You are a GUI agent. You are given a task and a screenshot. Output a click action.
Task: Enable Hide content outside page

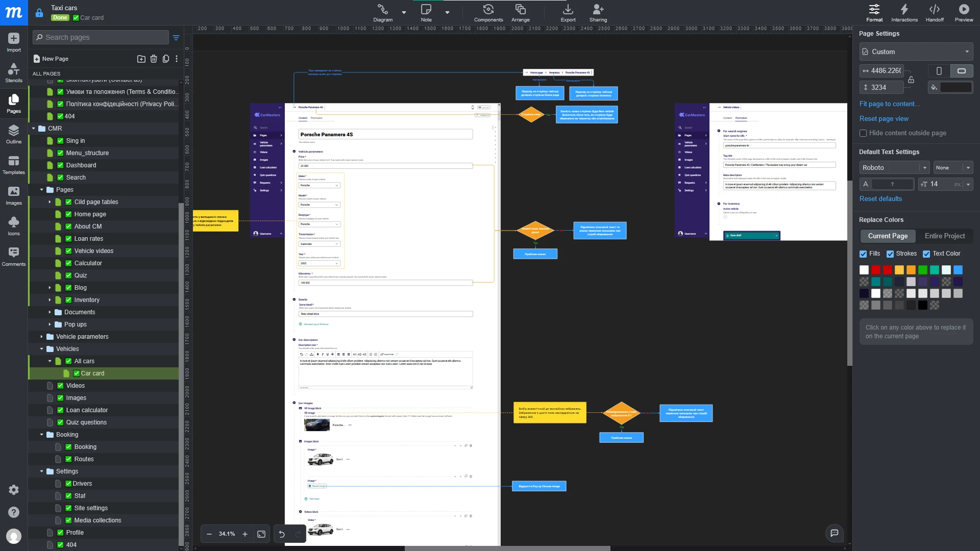pos(863,133)
